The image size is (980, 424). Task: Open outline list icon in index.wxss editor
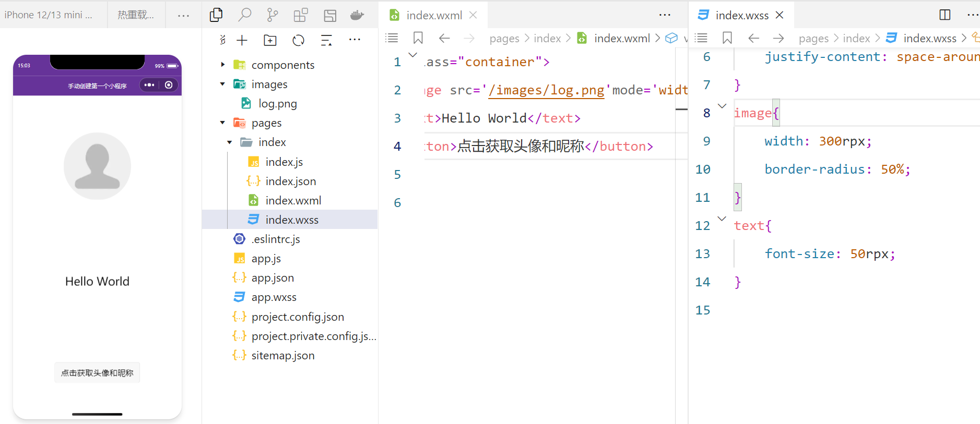click(701, 38)
